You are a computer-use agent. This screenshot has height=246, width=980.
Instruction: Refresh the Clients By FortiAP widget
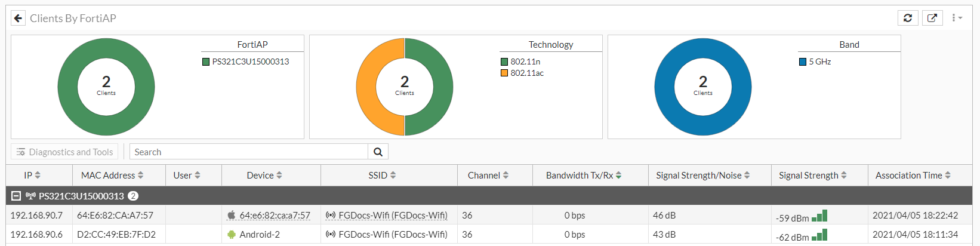pyautogui.click(x=908, y=19)
